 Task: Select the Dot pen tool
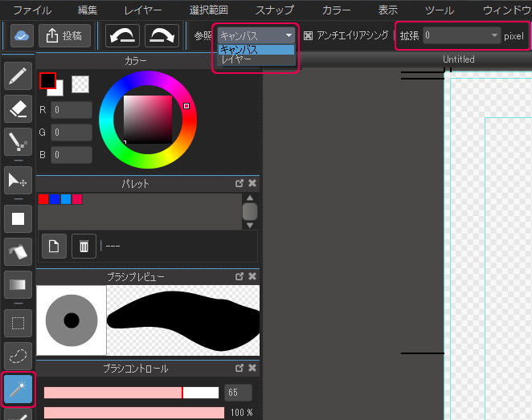18,141
